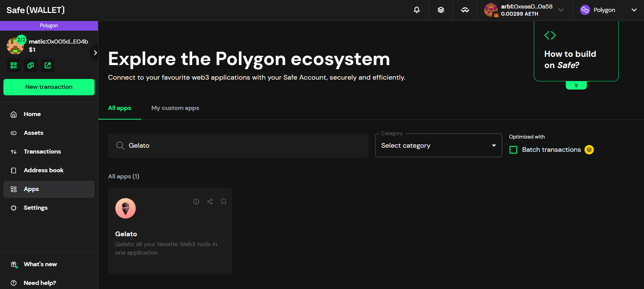Viewport: 644px width, 289px height.
Task: Show the Safe address QR code
Action: point(14,65)
